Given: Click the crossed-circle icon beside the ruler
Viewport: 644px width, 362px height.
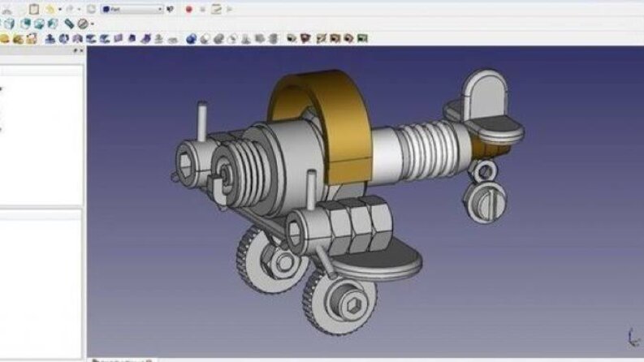Looking at the screenshot, I should coord(83,24).
